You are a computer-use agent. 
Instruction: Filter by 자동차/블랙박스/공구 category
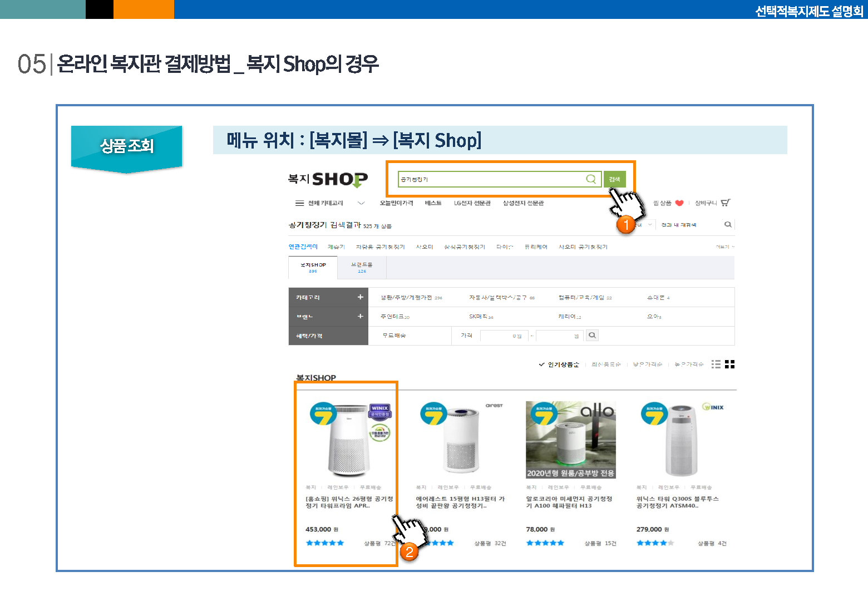502,298
